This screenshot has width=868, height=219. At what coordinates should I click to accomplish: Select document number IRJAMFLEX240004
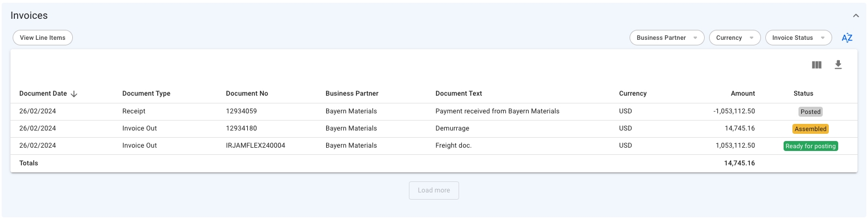click(255, 145)
